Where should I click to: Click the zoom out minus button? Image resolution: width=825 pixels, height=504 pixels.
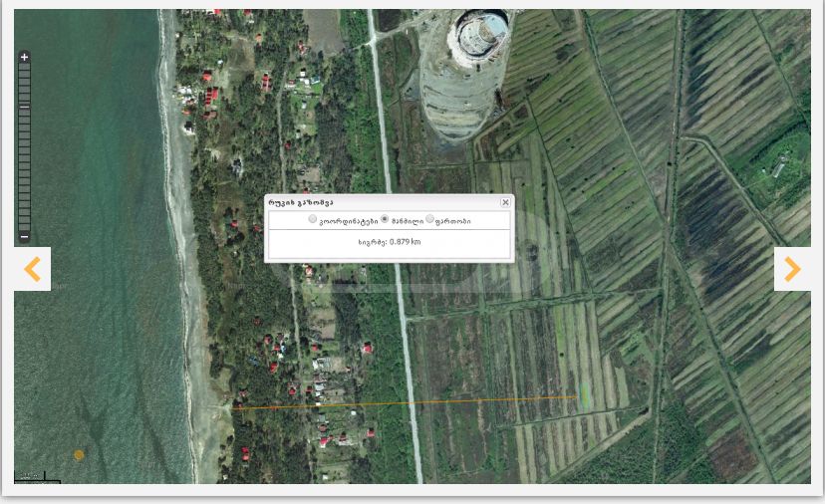[x=24, y=237]
